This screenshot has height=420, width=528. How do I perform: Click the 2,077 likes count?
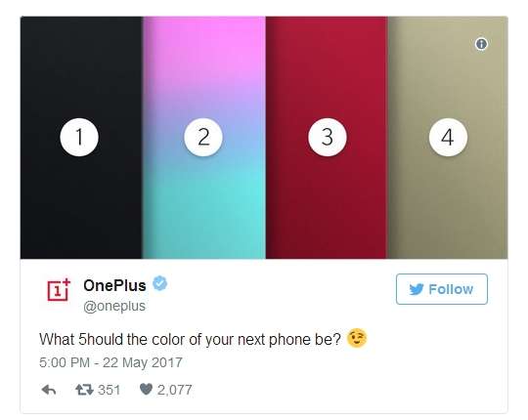174,390
